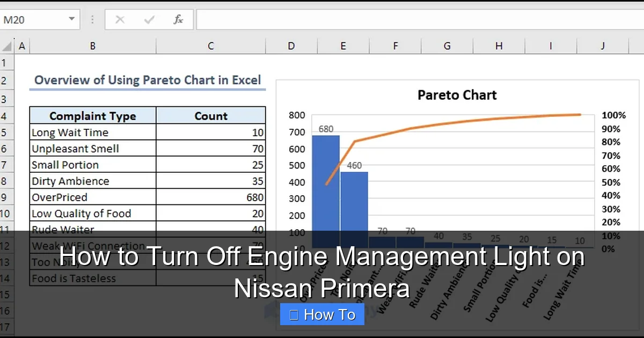Open Insert Function with the fx icon

pos(178,20)
